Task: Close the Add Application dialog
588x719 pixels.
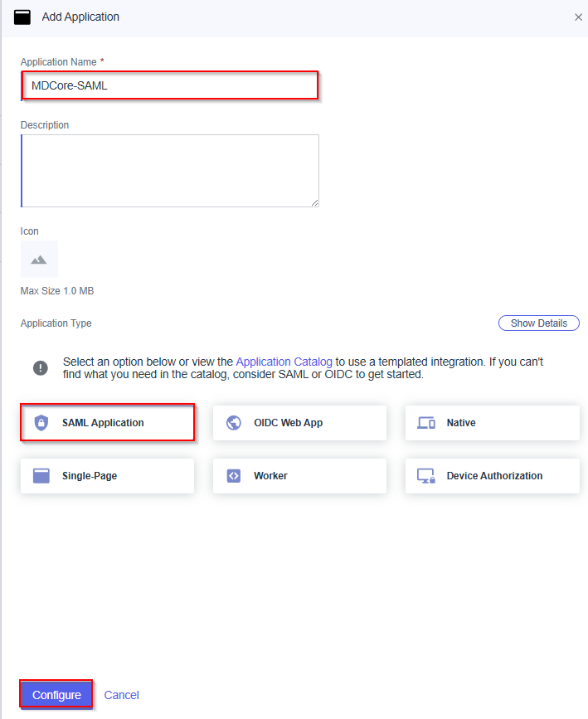Action: click(x=578, y=17)
